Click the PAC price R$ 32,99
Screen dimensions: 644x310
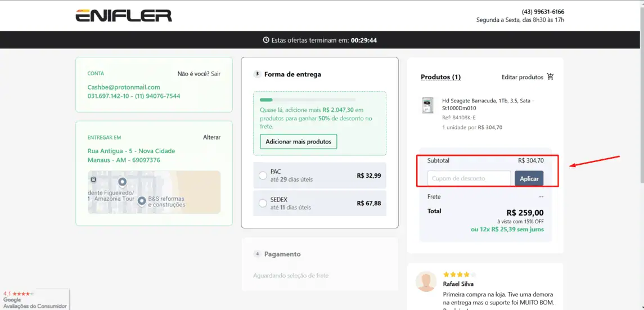[369, 176]
